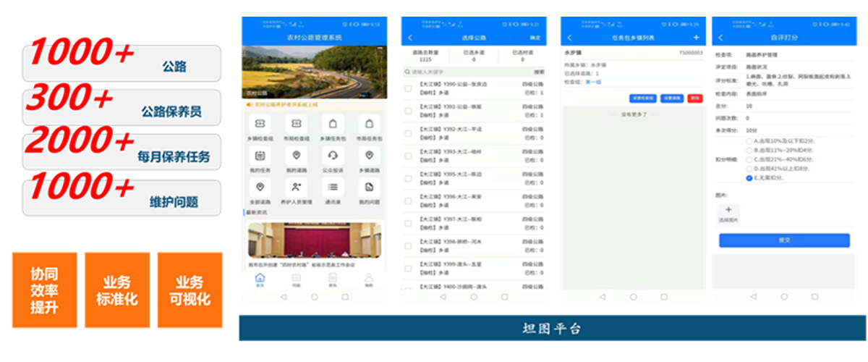Select option C.出现21%~40%扣6分
The height and width of the screenshot is (362, 868).
(749, 159)
